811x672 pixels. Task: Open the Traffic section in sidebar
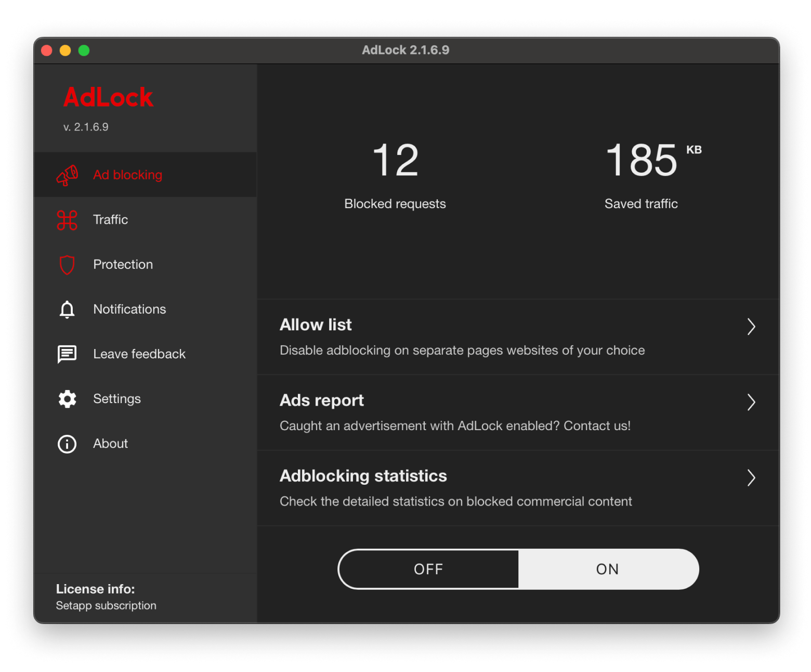[110, 220]
